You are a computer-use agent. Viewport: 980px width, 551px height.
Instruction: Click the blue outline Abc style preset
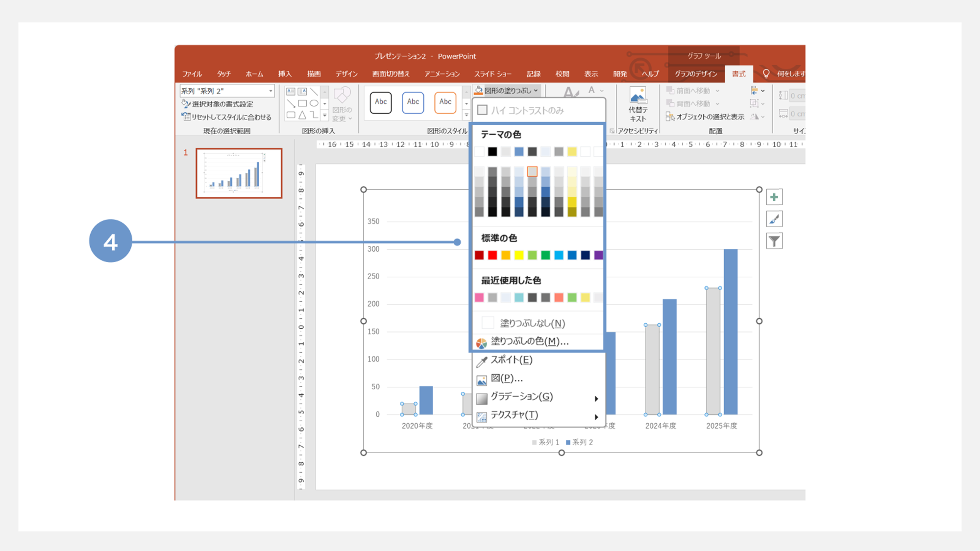pyautogui.click(x=413, y=102)
